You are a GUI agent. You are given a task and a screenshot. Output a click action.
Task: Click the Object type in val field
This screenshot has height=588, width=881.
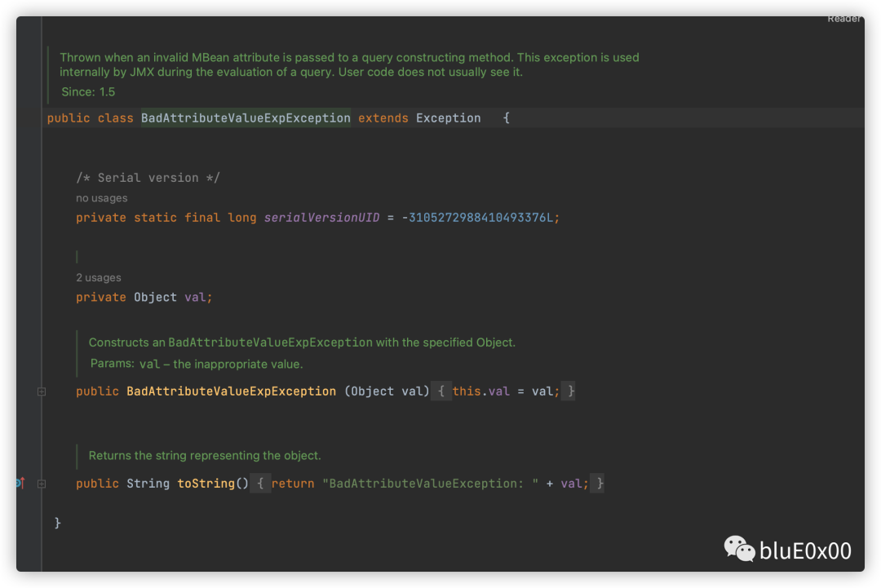point(155,297)
